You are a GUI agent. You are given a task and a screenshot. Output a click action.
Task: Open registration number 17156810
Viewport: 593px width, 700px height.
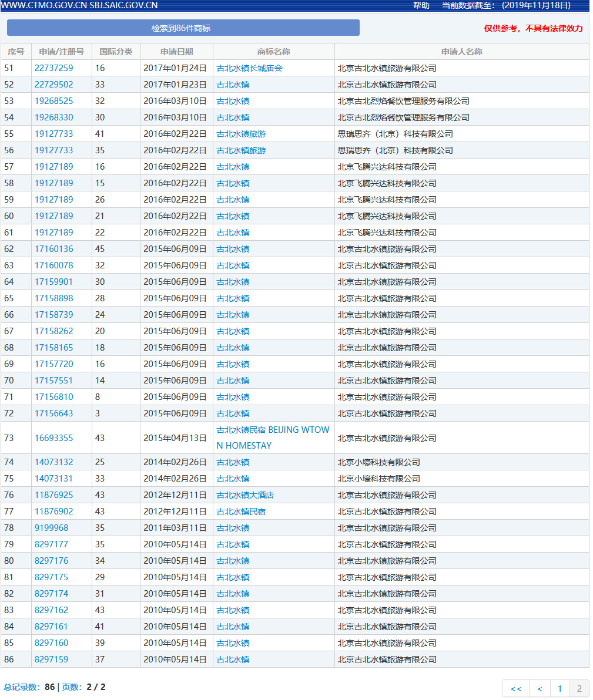point(53,397)
